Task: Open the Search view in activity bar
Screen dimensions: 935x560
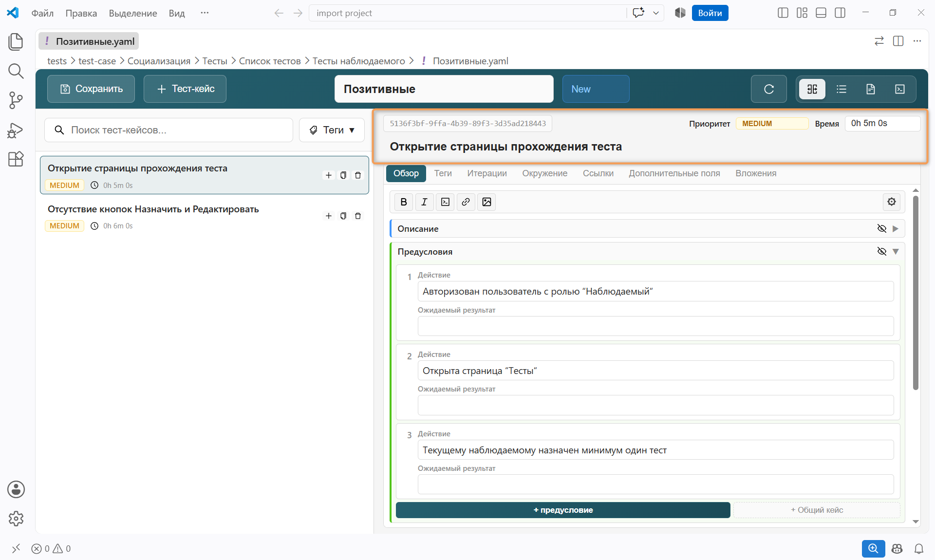Action: point(16,71)
